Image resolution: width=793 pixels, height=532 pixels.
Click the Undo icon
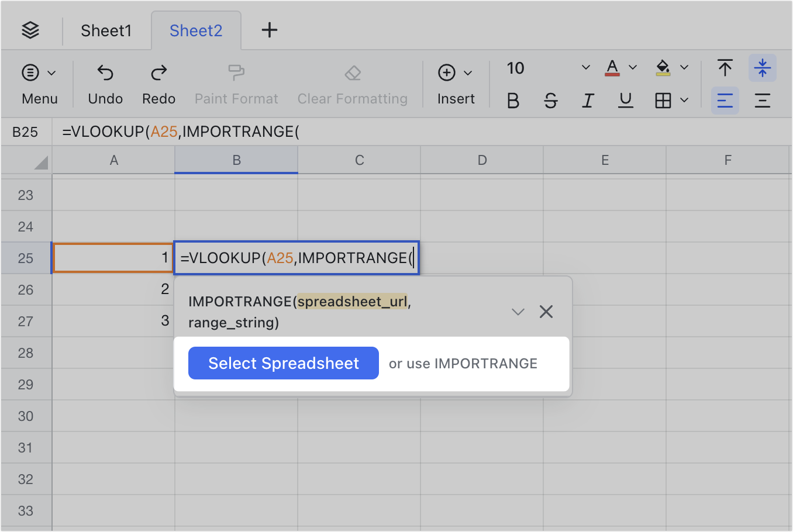tap(105, 74)
